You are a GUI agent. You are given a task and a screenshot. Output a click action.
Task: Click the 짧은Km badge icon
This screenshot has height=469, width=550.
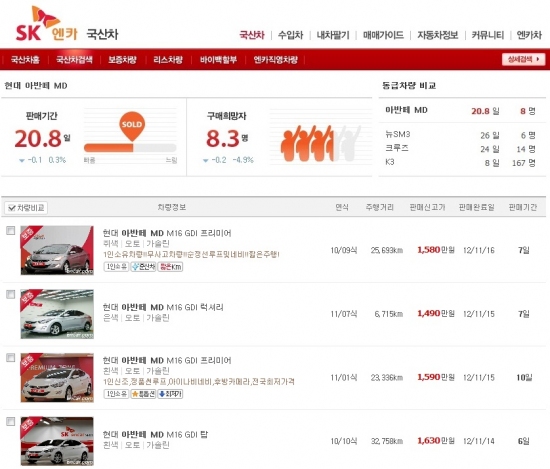[170, 267]
